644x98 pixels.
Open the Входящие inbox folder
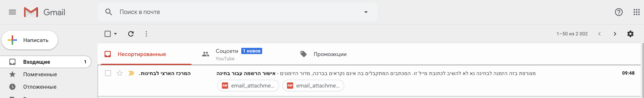[x=37, y=62]
